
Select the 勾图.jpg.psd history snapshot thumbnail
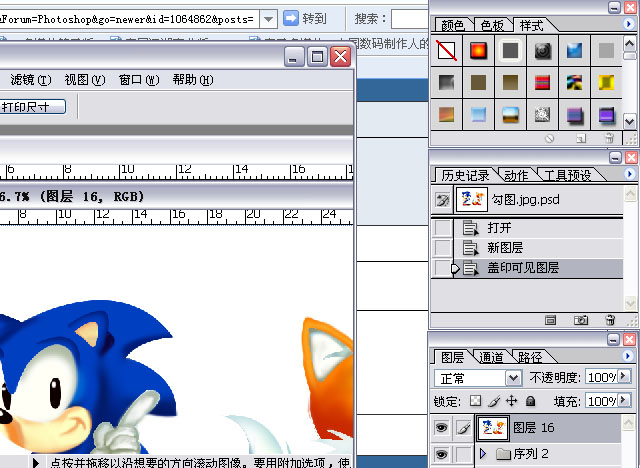pyautogui.click(x=471, y=200)
